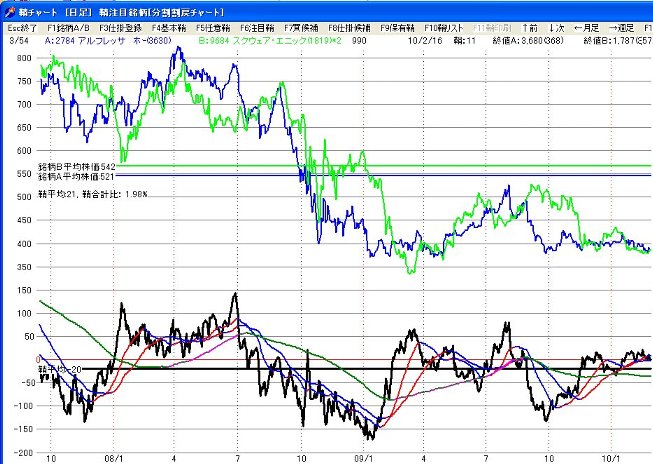The image size is (653, 464).
Task: Click the 鞘平均:-20 label on lower chart
Action: (x=60, y=369)
